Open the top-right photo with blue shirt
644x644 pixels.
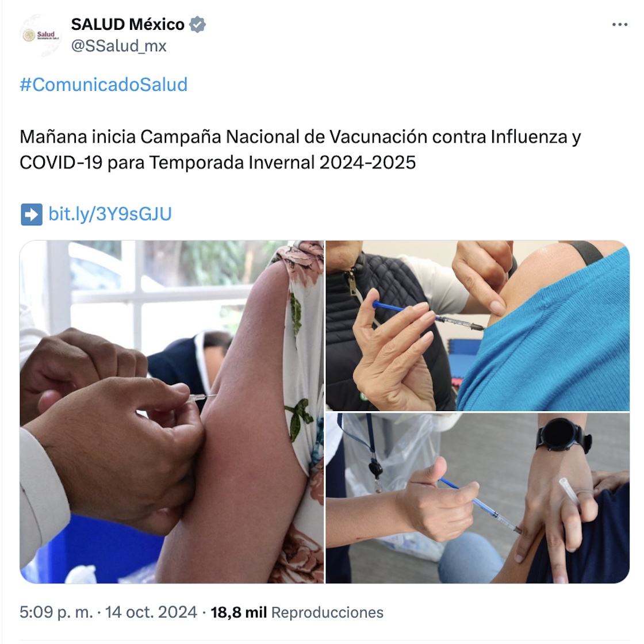(478, 325)
